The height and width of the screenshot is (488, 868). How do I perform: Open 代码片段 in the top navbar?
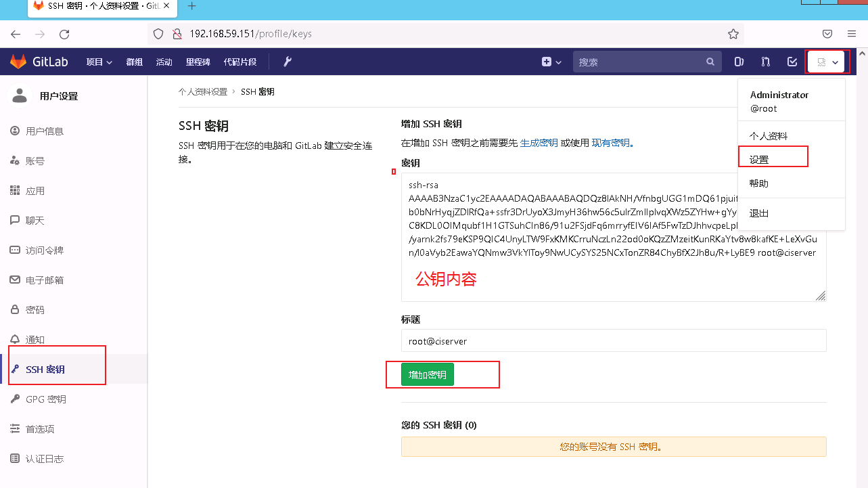240,62
